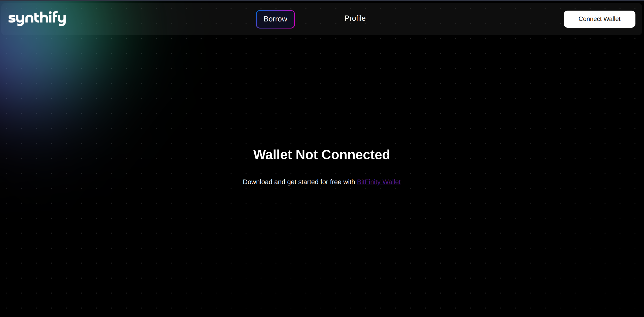Select the highlighted Borrow navigation item
644x317 pixels.
tap(275, 19)
